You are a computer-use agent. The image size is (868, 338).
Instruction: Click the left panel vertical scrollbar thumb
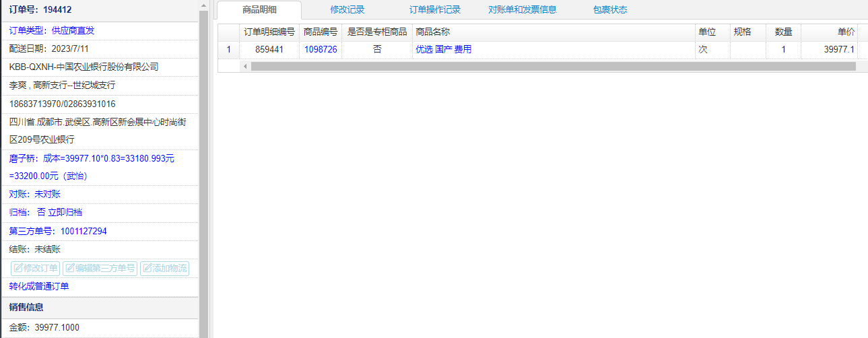pyautogui.click(x=204, y=174)
